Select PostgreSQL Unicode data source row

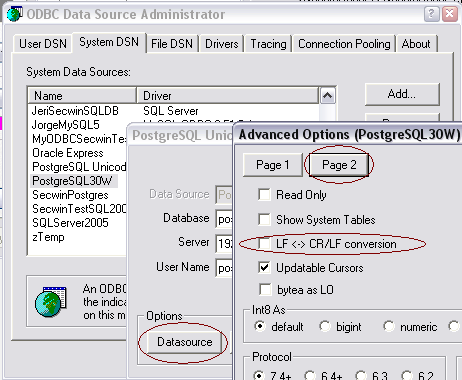[x=79, y=167]
